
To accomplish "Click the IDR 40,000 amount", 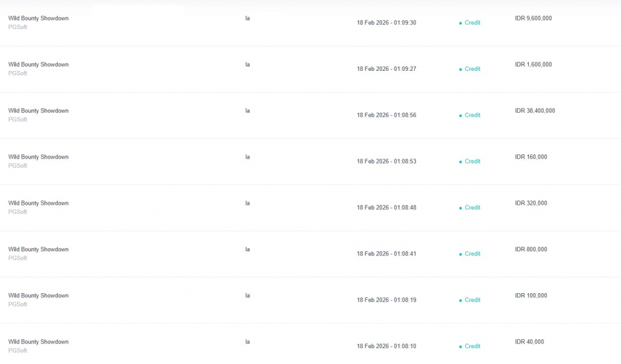I will tap(529, 342).
